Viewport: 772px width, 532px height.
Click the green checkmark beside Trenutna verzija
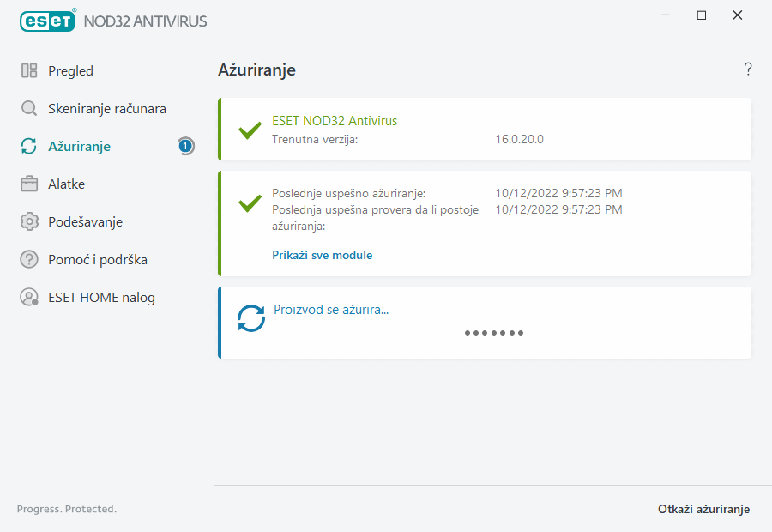(250, 130)
